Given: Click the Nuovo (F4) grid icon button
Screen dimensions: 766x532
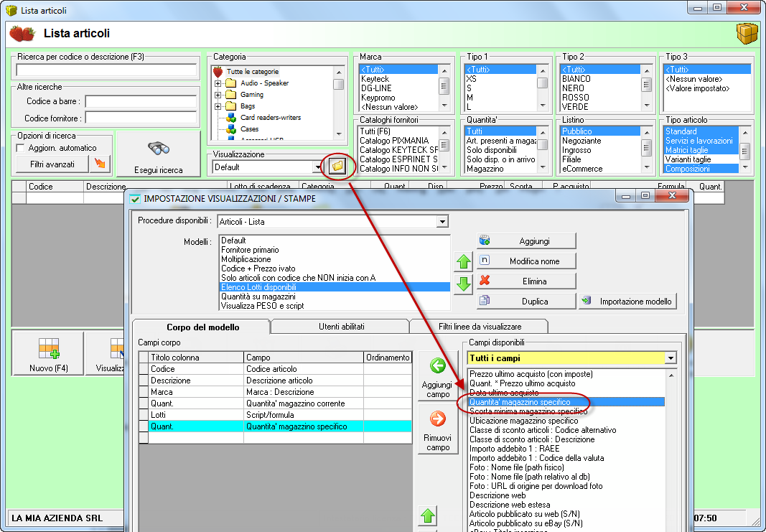Looking at the screenshot, I should point(48,354).
